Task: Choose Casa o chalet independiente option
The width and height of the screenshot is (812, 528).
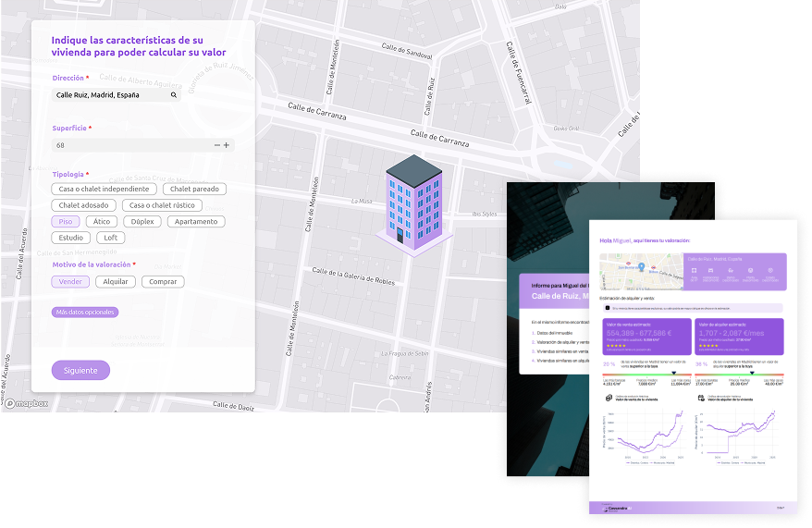Action: point(104,190)
